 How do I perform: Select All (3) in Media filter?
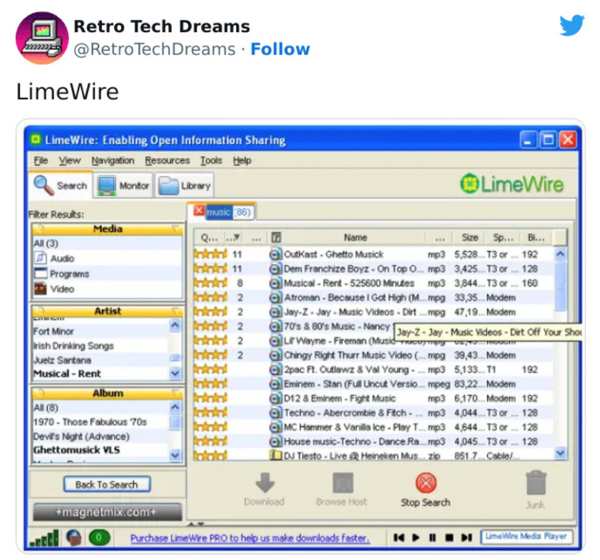tap(46, 243)
